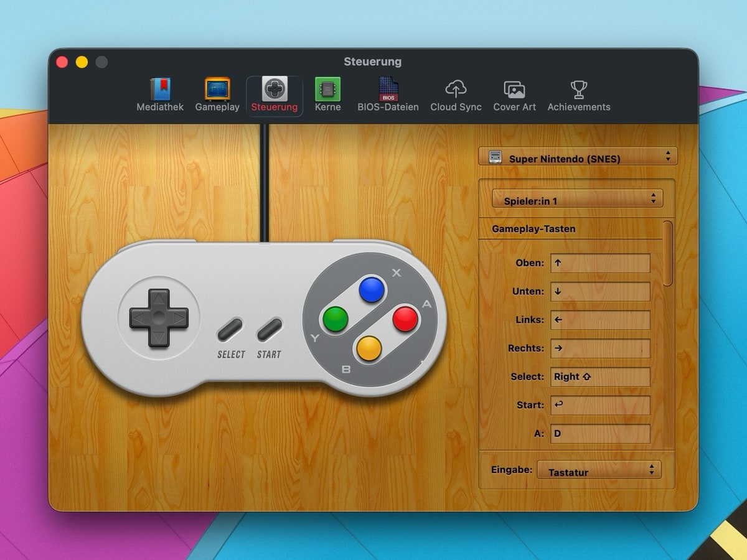Click the blue X button on controller

point(372,290)
